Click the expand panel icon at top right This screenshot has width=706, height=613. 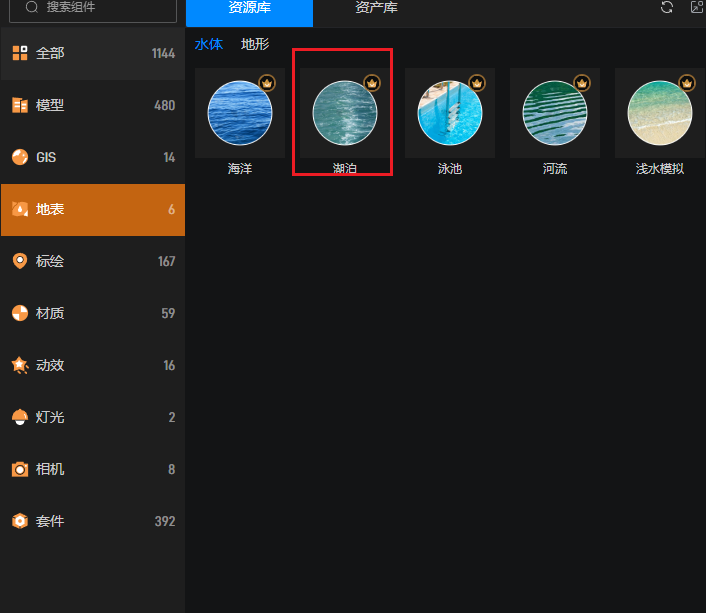point(697,8)
